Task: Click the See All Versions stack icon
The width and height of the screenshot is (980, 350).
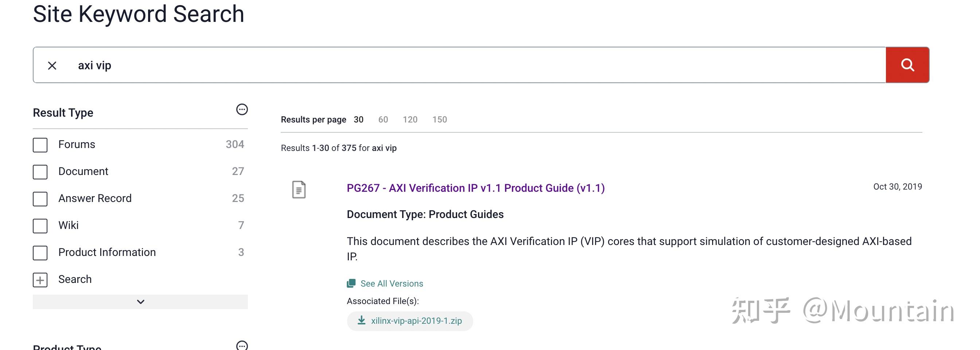Action: tap(351, 283)
